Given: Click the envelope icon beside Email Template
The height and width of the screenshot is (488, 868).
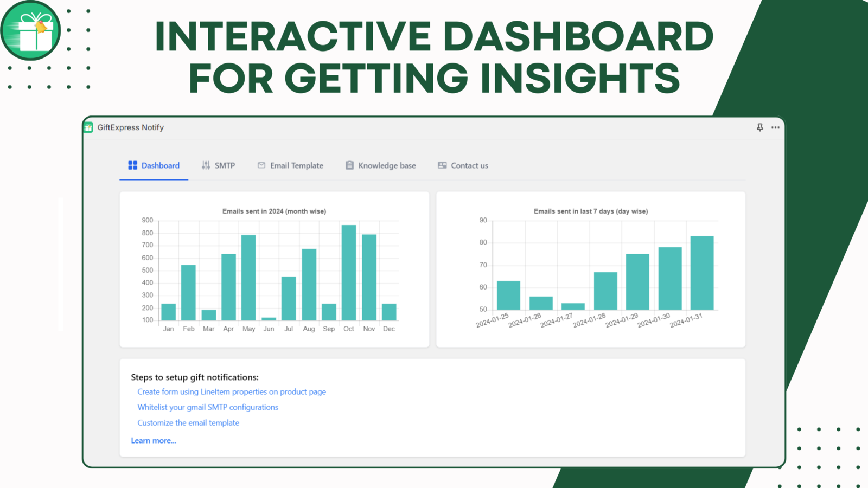Looking at the screenshot, I should [x=261, y=165].
